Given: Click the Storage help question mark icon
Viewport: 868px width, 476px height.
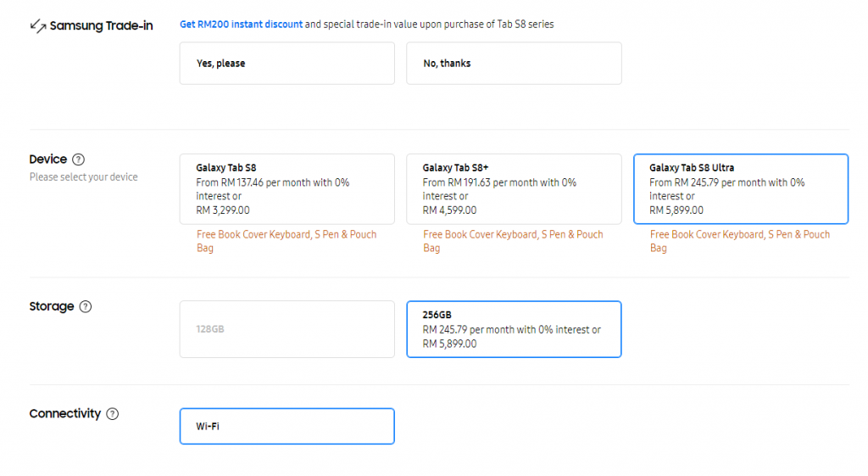Looking at the screenshot, I should click(x=85, y=306).
